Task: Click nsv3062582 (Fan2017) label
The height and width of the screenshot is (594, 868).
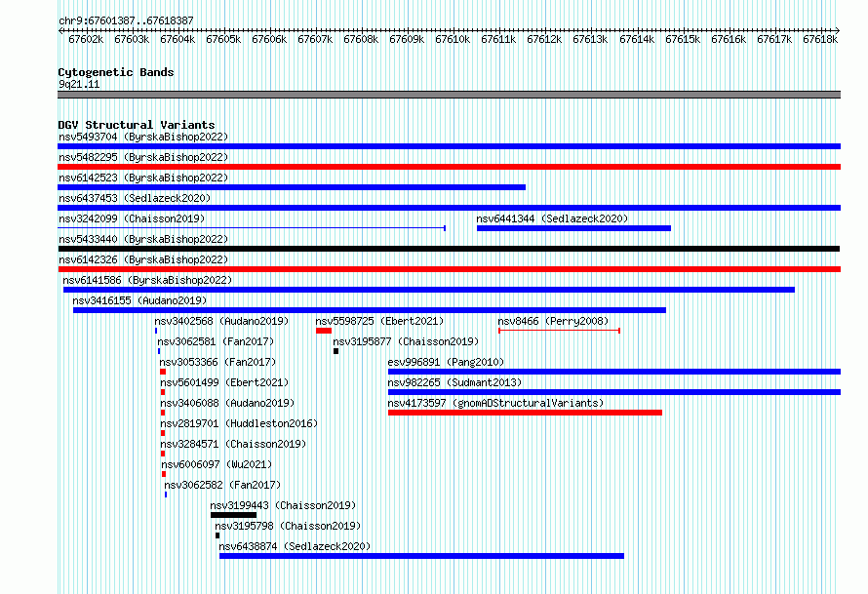Action: (x=222, y=485)
